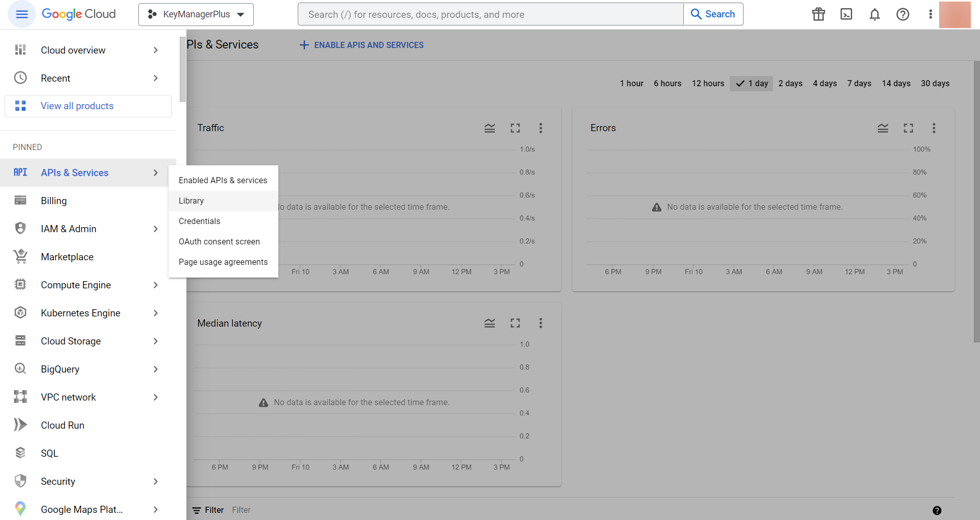The image size is (980, 520).
Task: Click the free trial gift icon
Action: tap(818, 14)
